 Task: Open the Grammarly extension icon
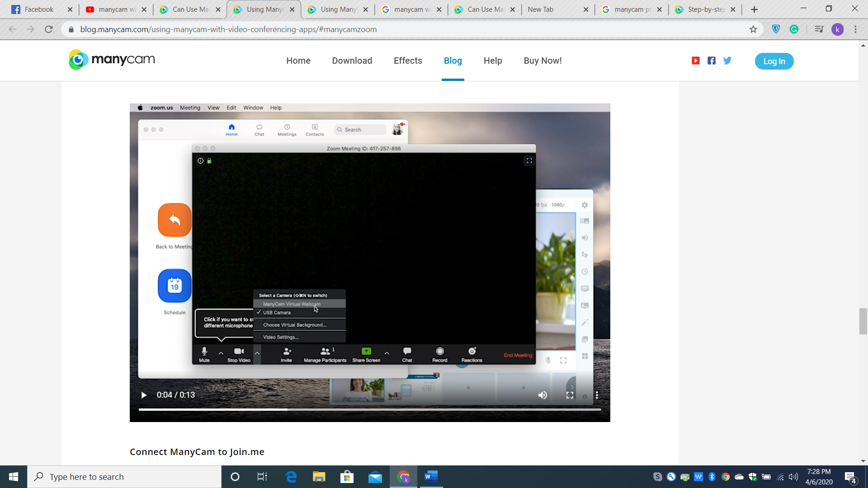coord(794,29)
